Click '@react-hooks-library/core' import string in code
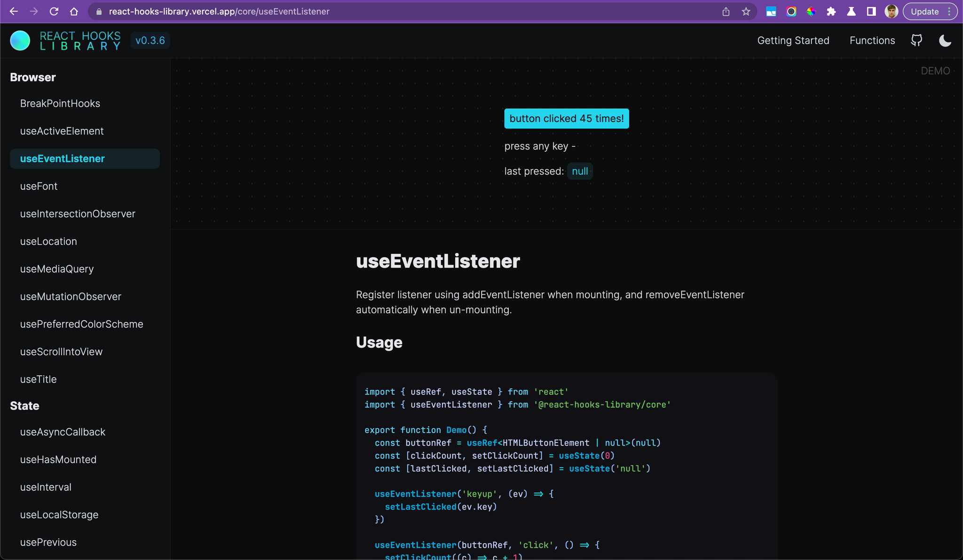The width and height of the screenshot is (963, 560). [x=602, y=405]
